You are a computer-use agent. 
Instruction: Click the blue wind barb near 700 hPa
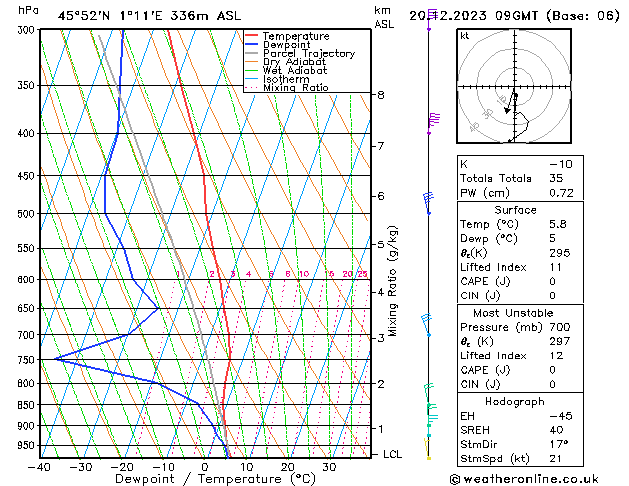point(426,325)
